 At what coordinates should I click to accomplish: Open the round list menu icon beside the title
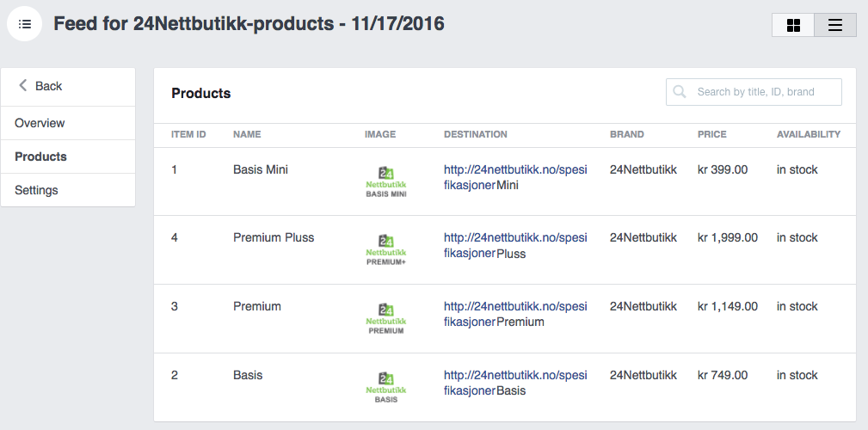click(24, 24)
